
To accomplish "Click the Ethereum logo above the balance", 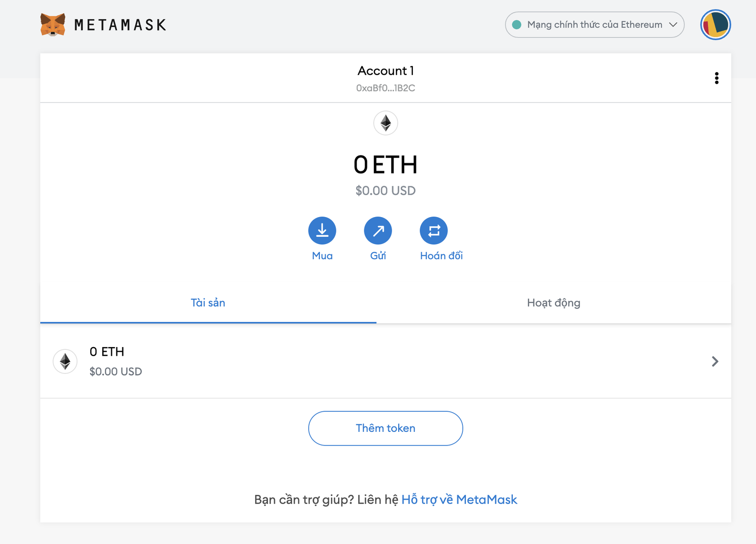I will 385,123.
